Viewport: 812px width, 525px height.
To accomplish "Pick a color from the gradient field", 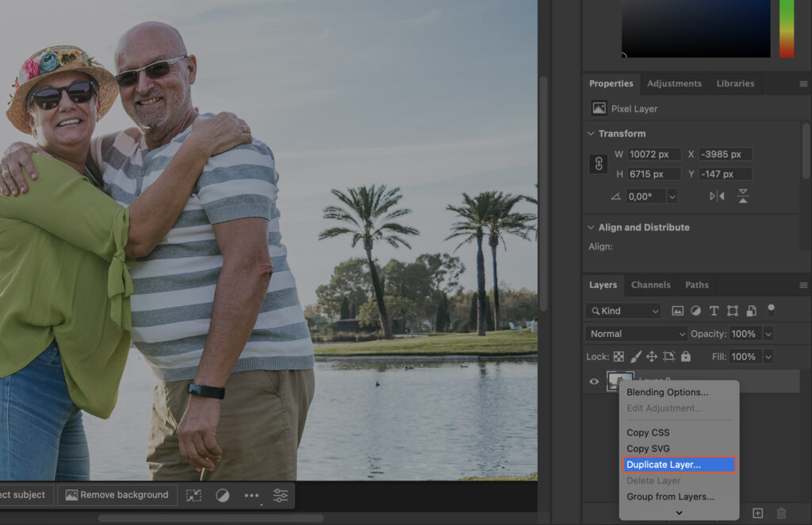I will point(696,28).
